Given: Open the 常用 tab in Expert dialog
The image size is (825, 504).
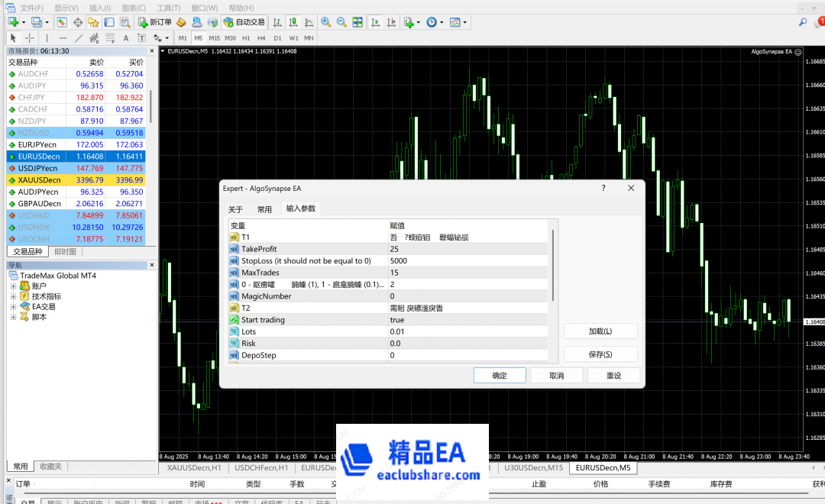Looking at the screenshot, I should click(264, 209).
